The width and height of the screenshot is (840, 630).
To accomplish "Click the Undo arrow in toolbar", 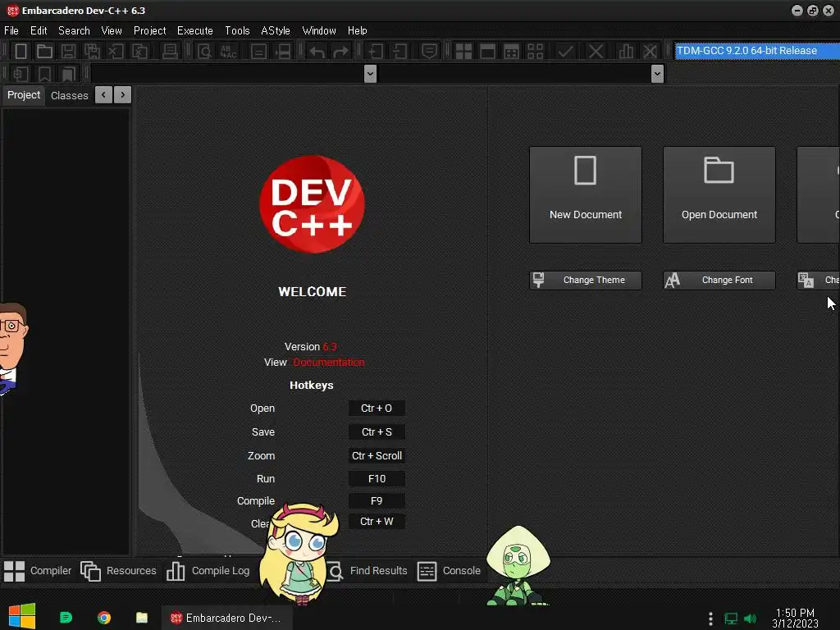I will 317,52.
